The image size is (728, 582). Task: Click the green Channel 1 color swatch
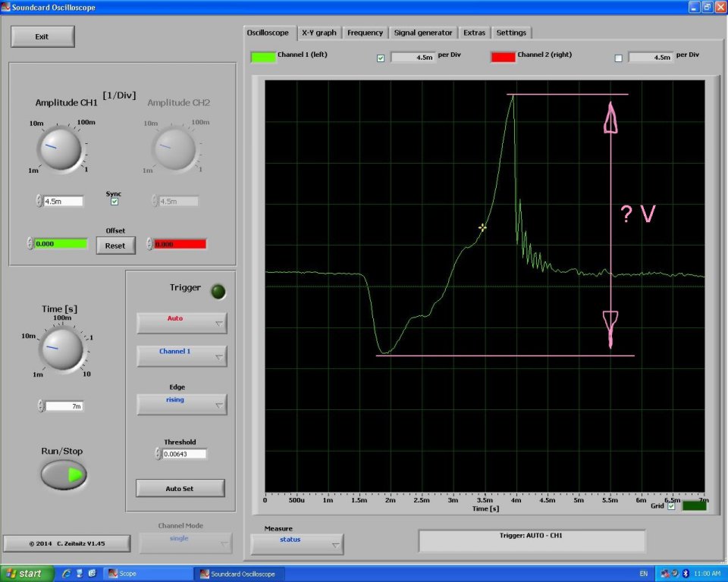click(x=263, y=57)
